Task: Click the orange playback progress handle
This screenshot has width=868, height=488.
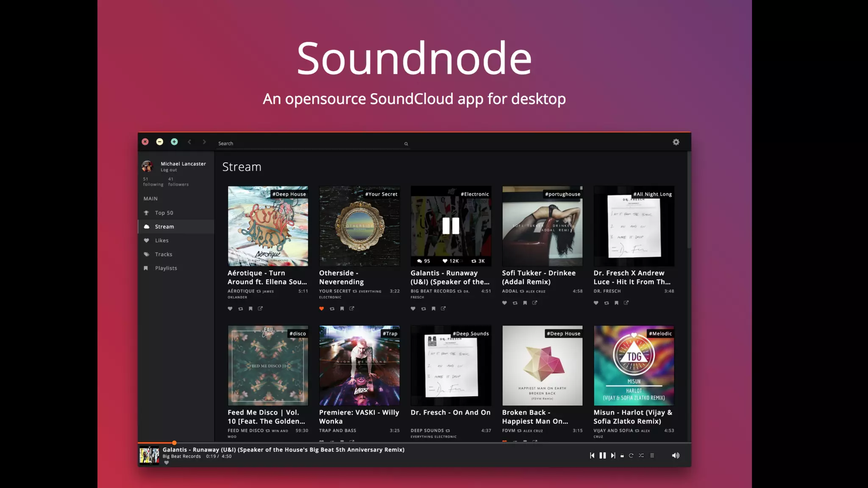Action: (x=174, y=443)
